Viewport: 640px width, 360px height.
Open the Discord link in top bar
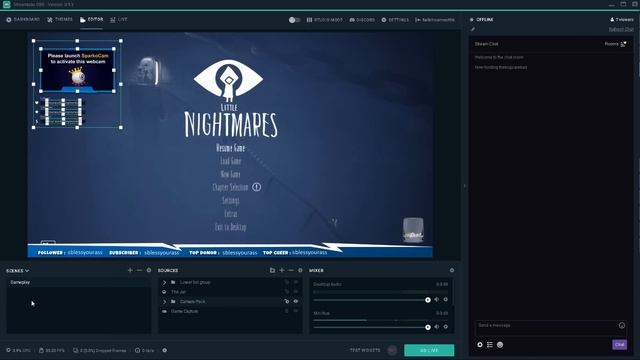tap(362, 20)
